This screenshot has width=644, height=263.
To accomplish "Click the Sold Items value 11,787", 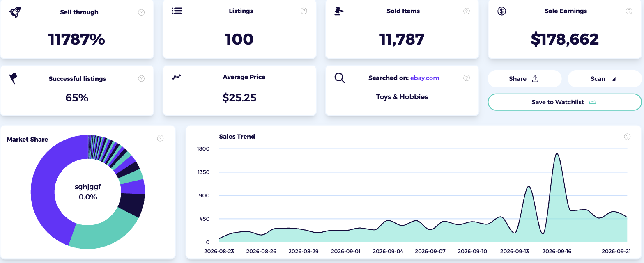I will (x=402, y=39).
